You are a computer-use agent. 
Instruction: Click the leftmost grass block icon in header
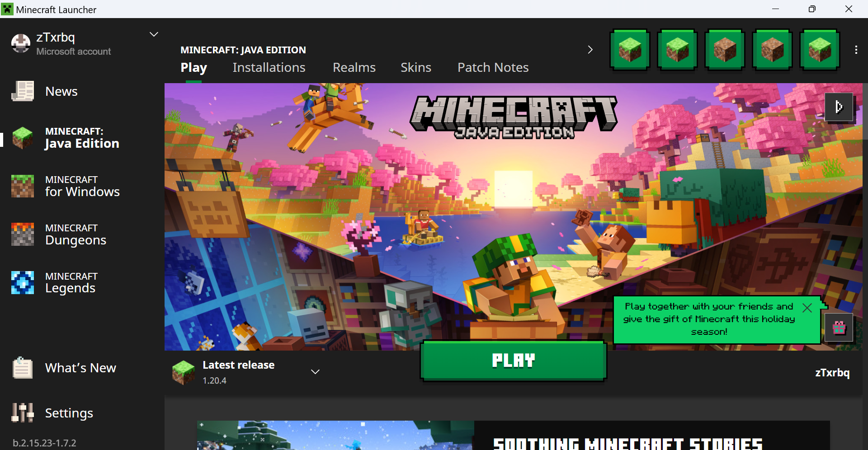click(x=630, y=50)
